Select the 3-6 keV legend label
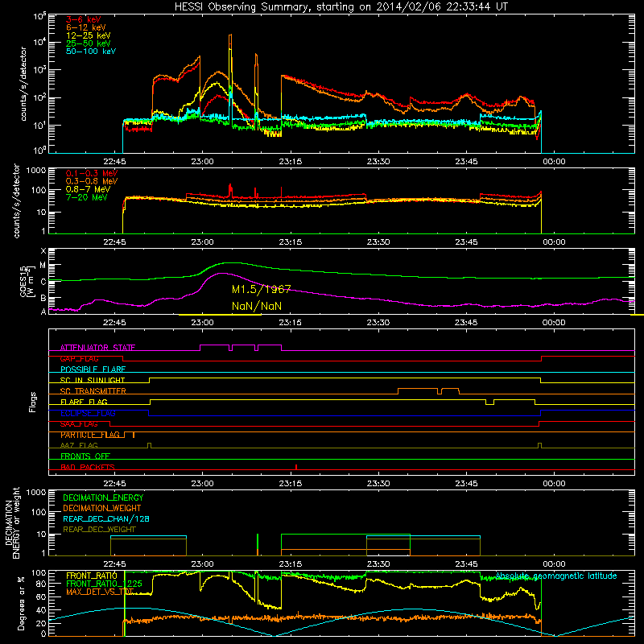Screen dimensions: 644x644 pos(83,19)
